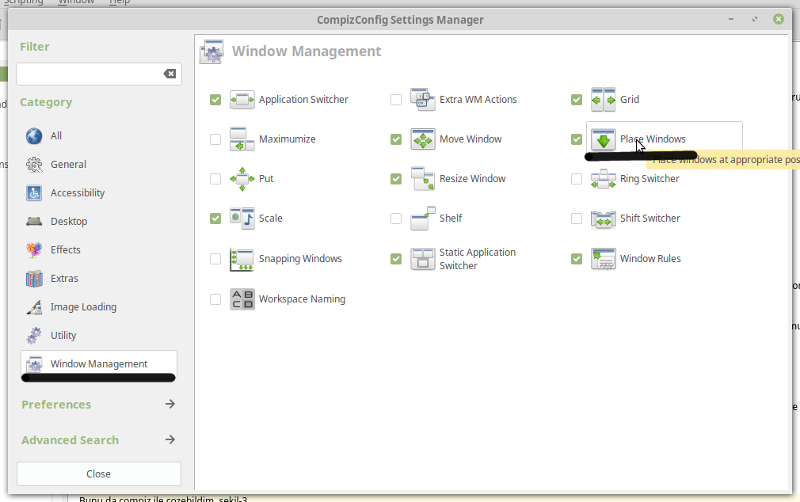
Task: Open the Put plugin icon
Action: click(x=242, y=179)
